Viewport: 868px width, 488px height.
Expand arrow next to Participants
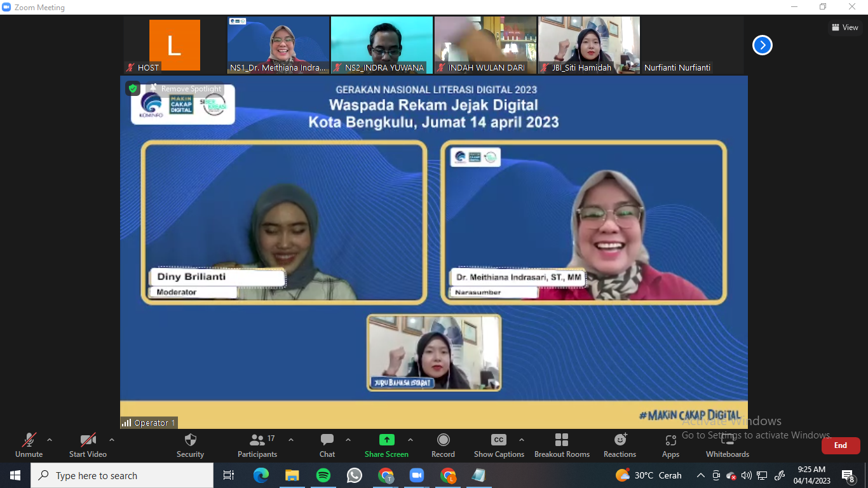pyautogui.click(x=291, y=440)
